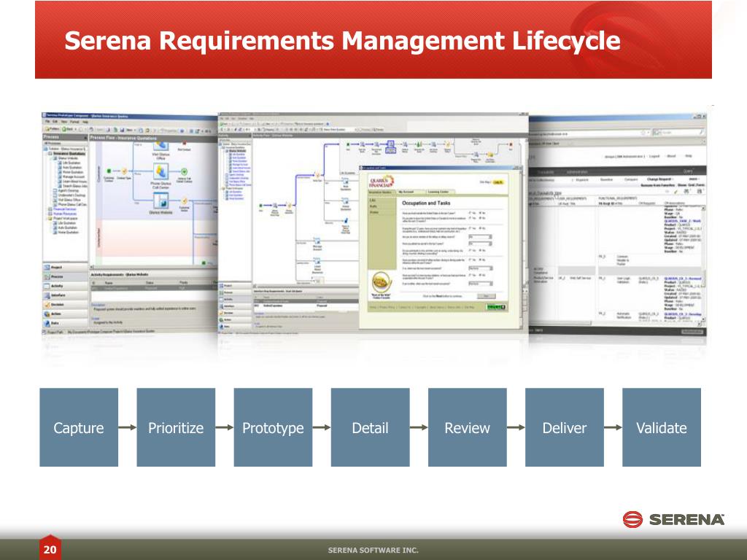Click the Compare option in right window

[631, 179]
